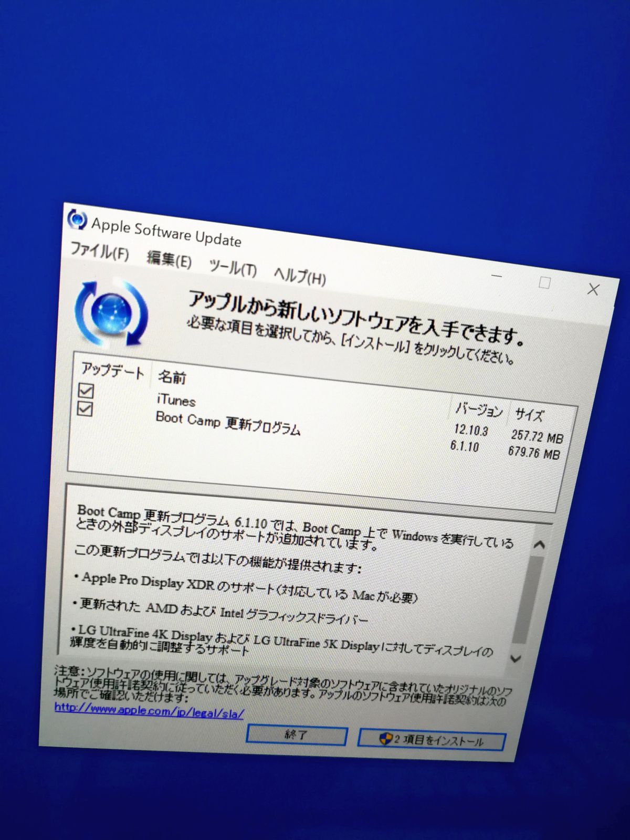
Task: Open the 編集(E) menu
Action: click(x=169, y=259)
